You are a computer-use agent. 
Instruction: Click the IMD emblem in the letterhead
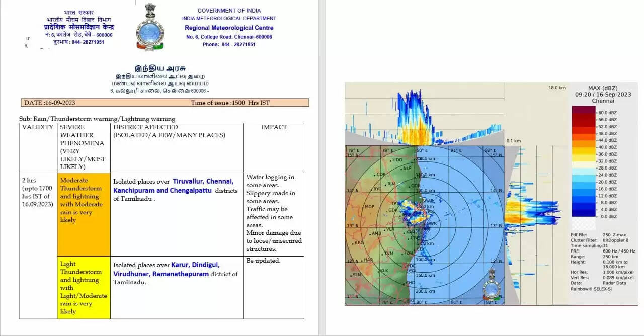[150, 28]
